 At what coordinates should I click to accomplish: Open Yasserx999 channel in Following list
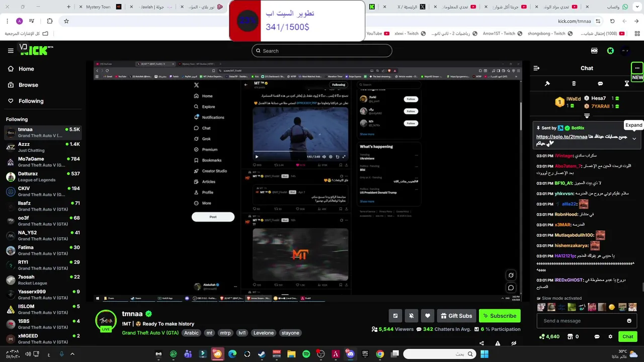43,295
